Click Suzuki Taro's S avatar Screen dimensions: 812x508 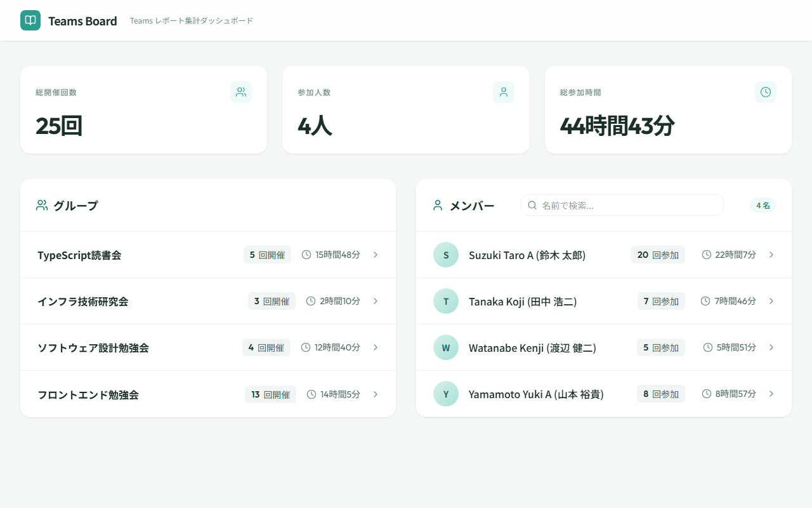446,255
